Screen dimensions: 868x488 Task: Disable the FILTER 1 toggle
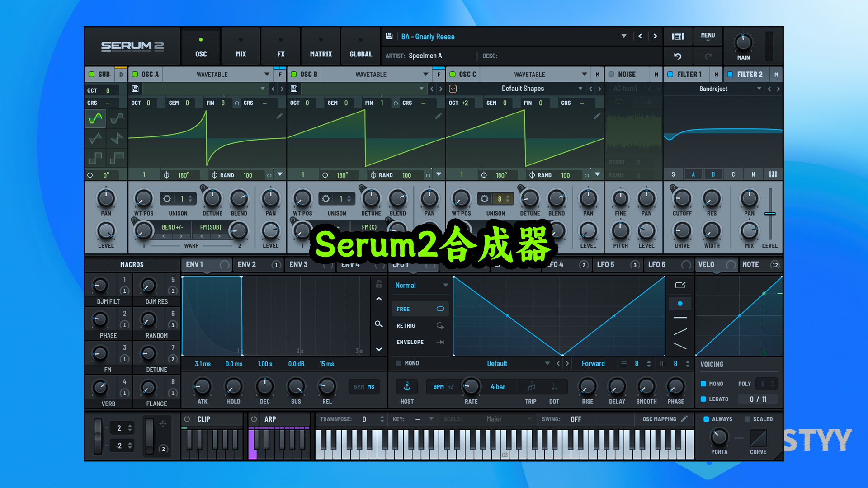coord(670,74)
